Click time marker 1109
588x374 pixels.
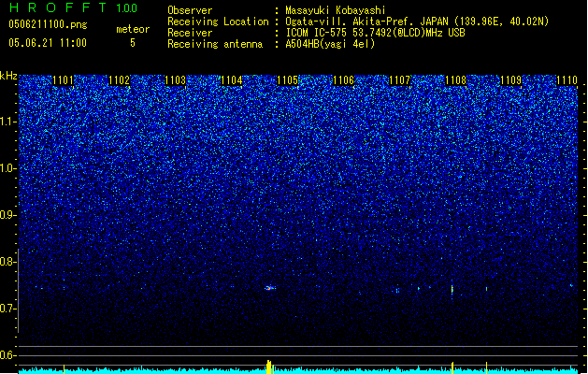(x=511, y=80)
